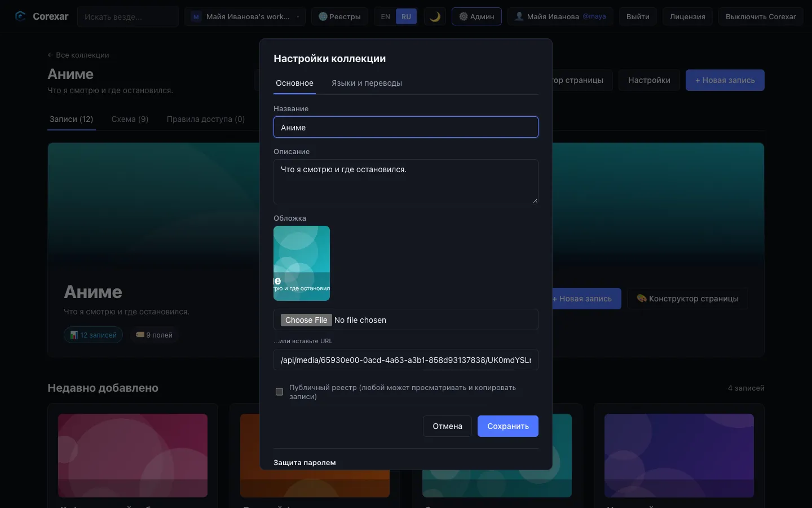The width and height of the screenshot is (812, 508).
Task: Click the 4 записей count text
Action: 746,388
